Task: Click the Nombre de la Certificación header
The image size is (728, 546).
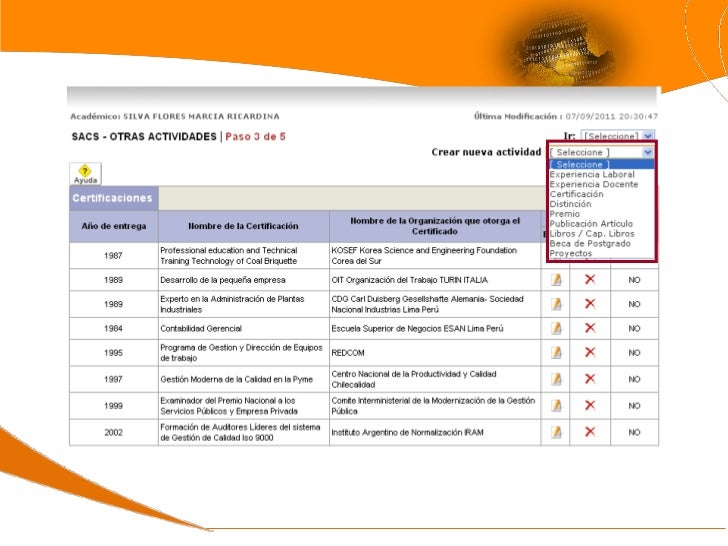Action: 244,226
